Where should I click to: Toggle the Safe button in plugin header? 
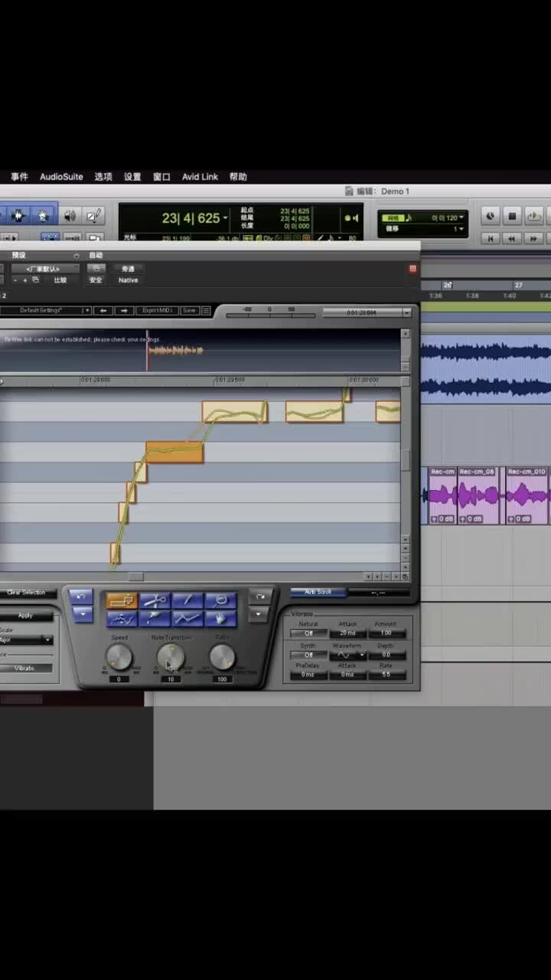click(x=96, y=280)
